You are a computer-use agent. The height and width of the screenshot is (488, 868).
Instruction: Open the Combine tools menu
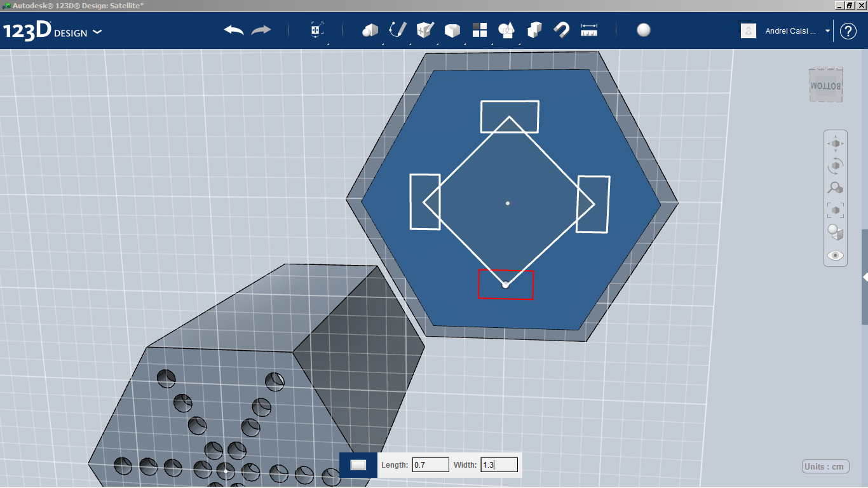click(x=534, y=30)
